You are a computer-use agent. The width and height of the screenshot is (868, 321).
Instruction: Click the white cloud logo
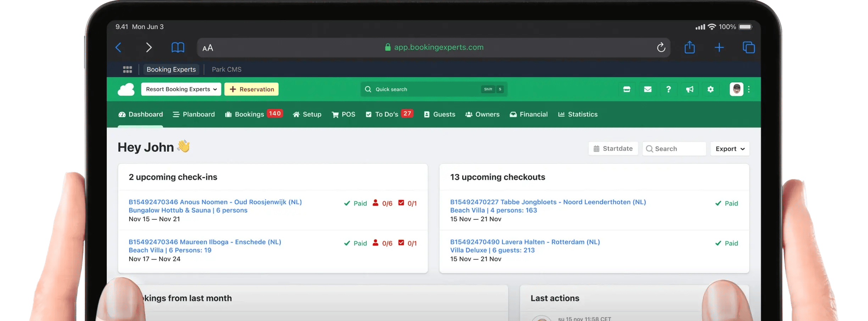(x=126, y=89)
